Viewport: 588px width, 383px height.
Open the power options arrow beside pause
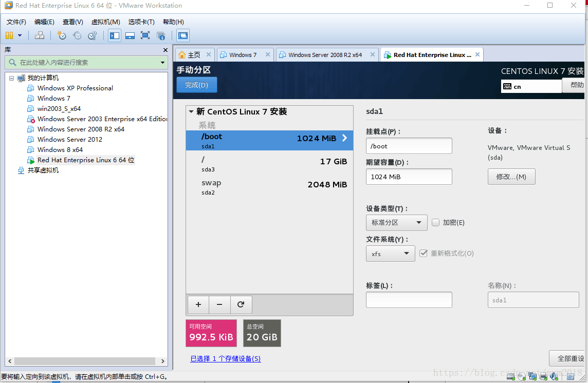pyautogui.click(x=20, y=35)
